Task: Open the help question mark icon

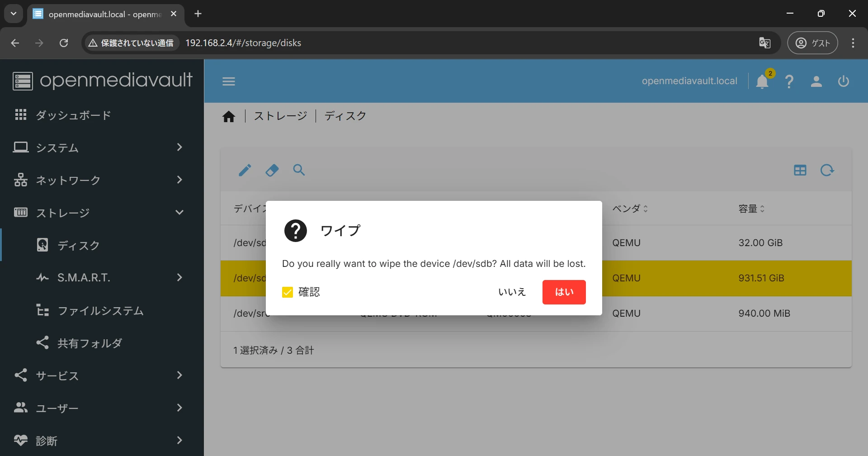Action: pos(789,81)
